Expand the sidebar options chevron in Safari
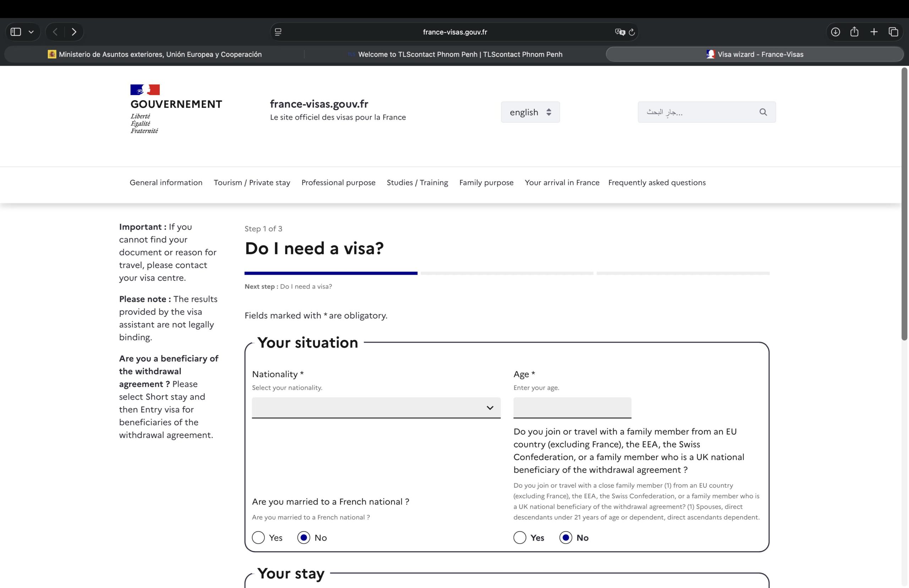The image size is (909, 588). point(31,32)
